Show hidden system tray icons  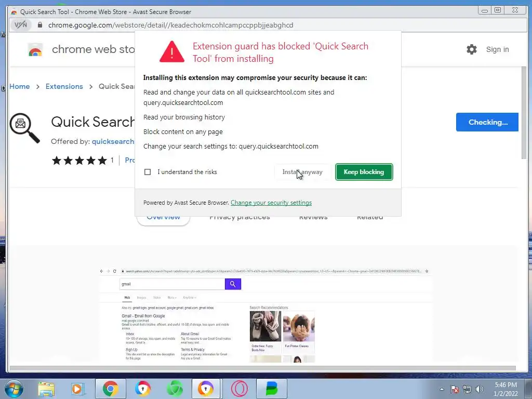click(442, 389)
